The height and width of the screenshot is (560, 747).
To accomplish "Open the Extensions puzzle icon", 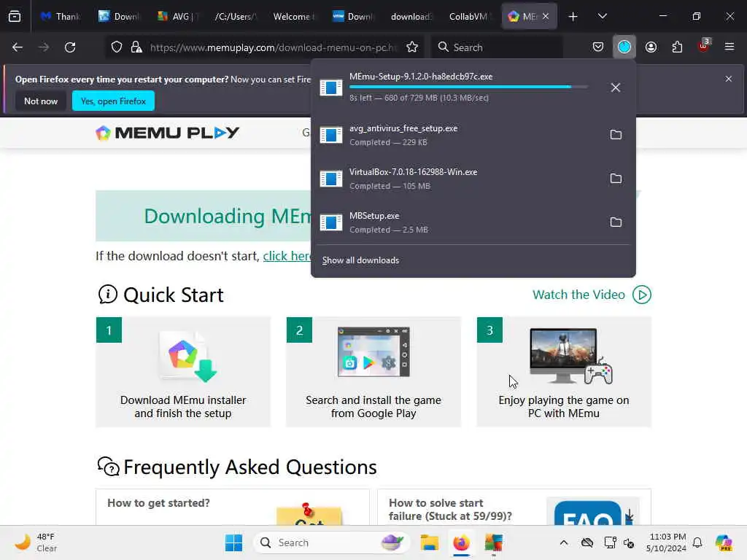I will click(677, 47).
